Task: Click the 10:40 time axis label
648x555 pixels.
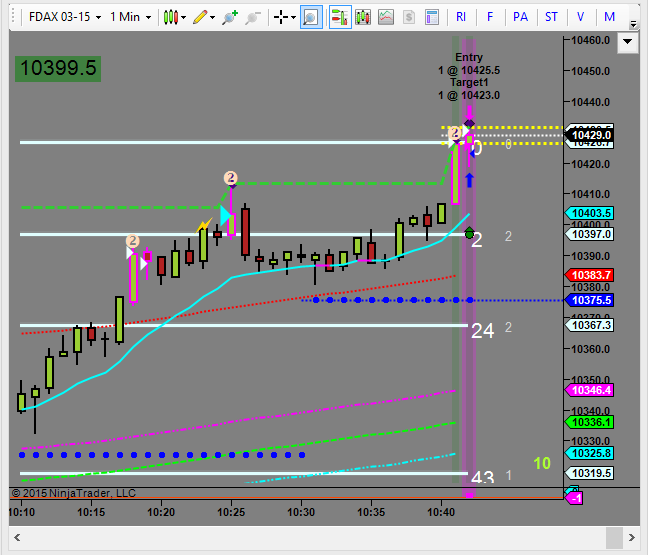Action: click(x=441, y=512)
